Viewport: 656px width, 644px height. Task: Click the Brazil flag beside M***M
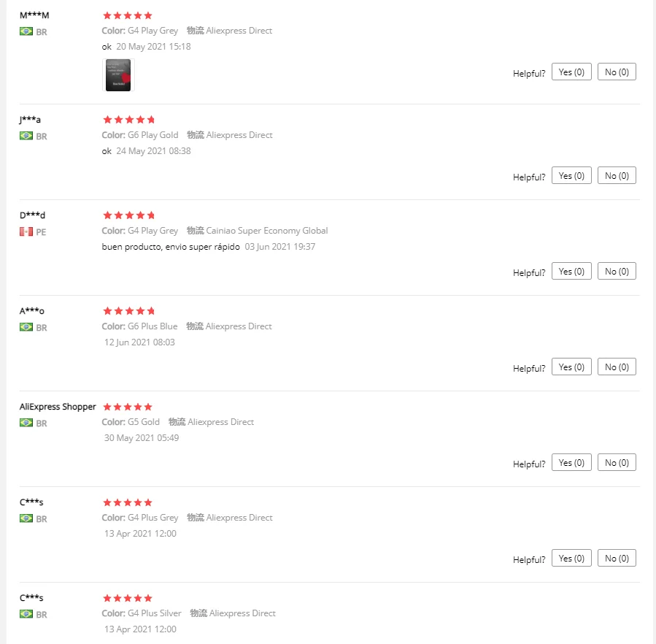[x=26, y=31]
